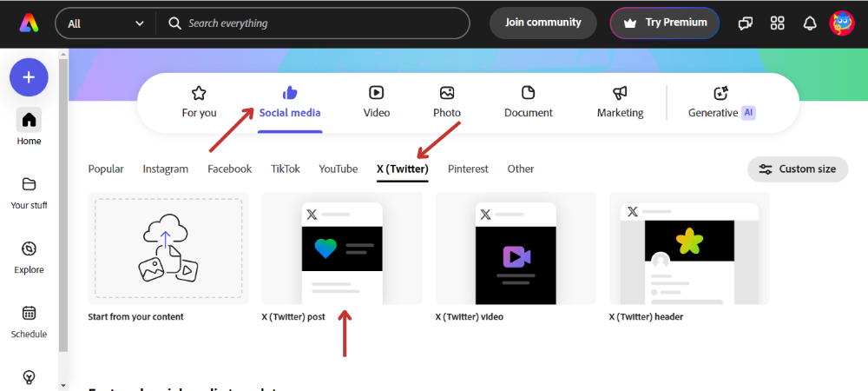Open the apps grid icon
This screenshot has width=868, height=391.
click(778, 23)
